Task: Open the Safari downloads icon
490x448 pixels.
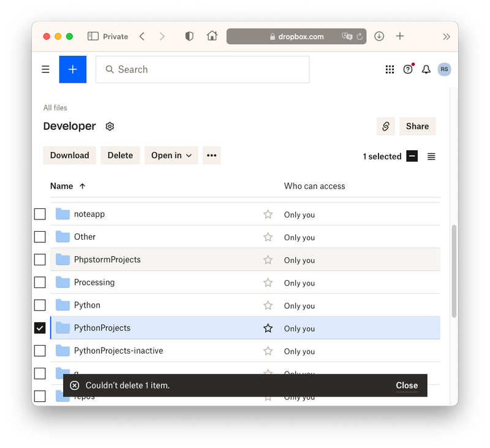Action: coord(379,36)
